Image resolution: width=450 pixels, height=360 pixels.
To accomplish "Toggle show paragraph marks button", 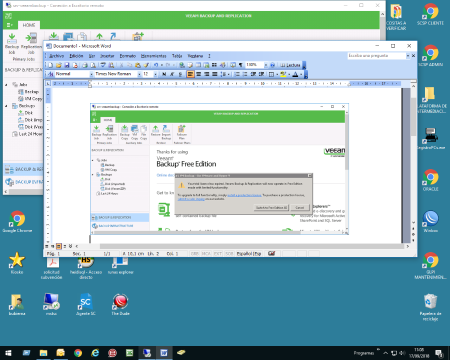I will [x=240, y=65].
